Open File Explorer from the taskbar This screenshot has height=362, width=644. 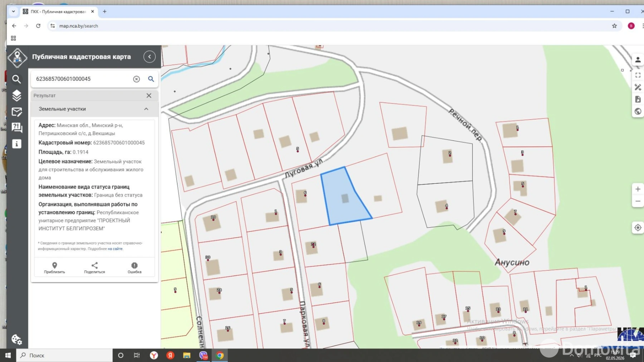tap(187, 355)
